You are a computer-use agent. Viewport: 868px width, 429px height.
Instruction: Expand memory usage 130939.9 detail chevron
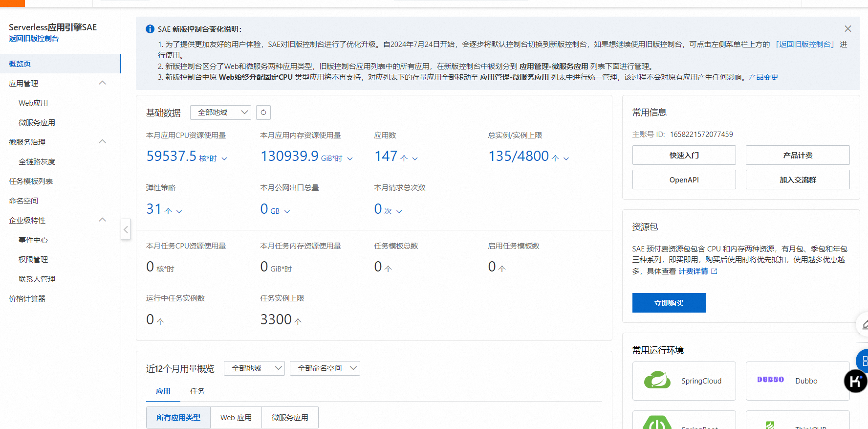point(350,158)
